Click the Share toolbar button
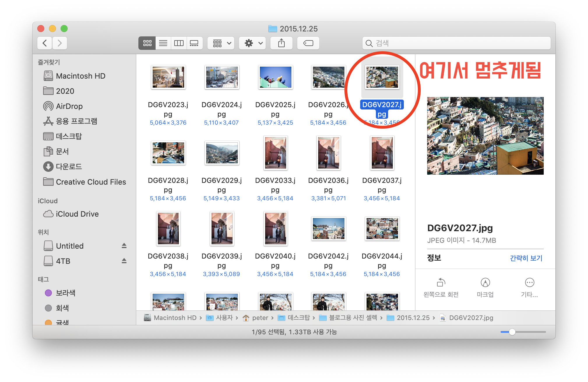588x382 pixels. coord(281,43)
